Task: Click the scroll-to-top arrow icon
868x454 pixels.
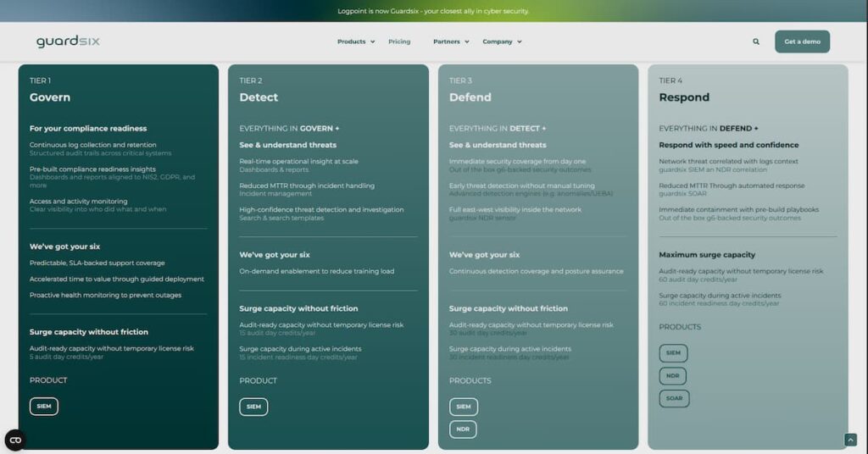Action: pos(850,440)
